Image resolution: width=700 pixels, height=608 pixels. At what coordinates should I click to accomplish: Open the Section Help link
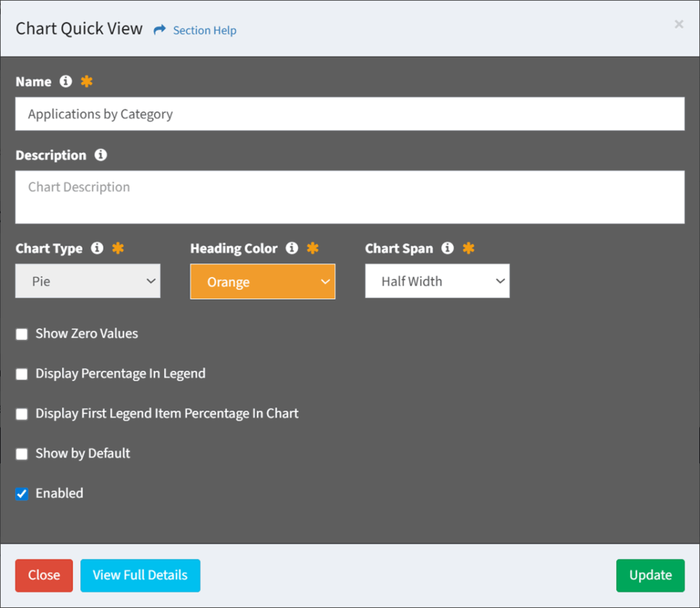click(204, 30)
